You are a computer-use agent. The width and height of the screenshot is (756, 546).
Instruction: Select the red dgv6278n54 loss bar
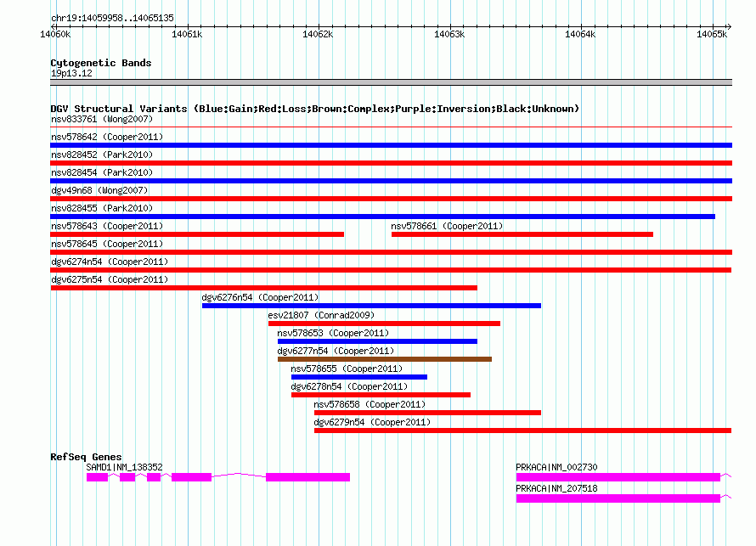tap(381, 395)
